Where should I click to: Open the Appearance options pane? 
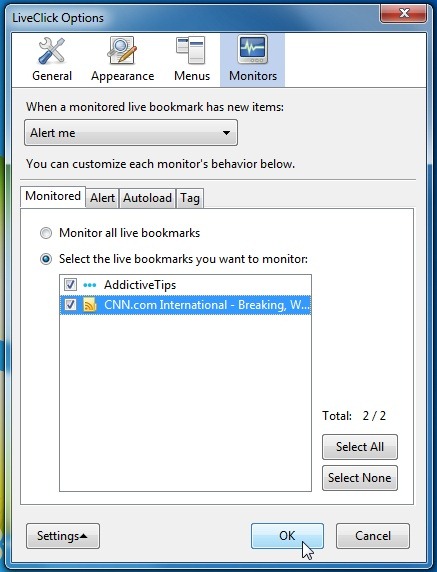(123, 60)
